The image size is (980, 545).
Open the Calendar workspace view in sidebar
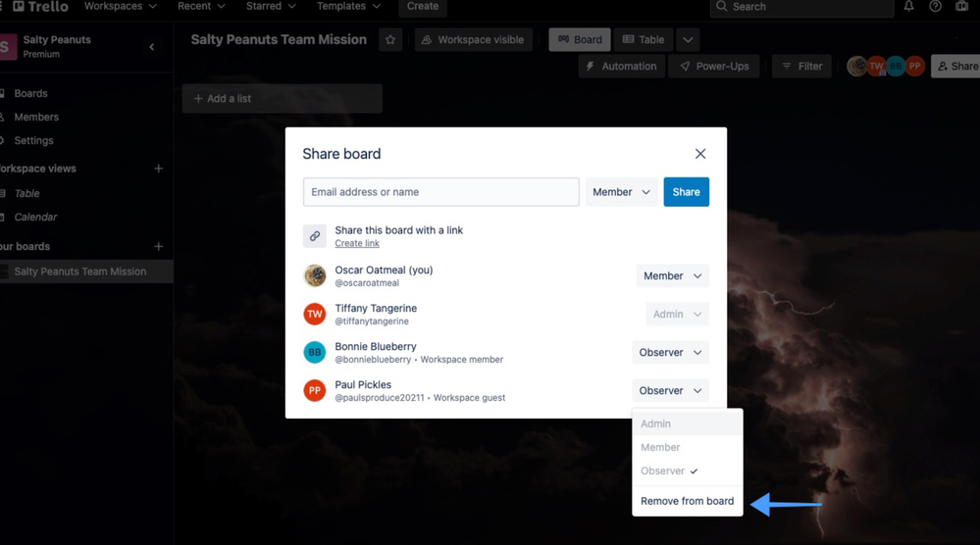pos(35,218)
